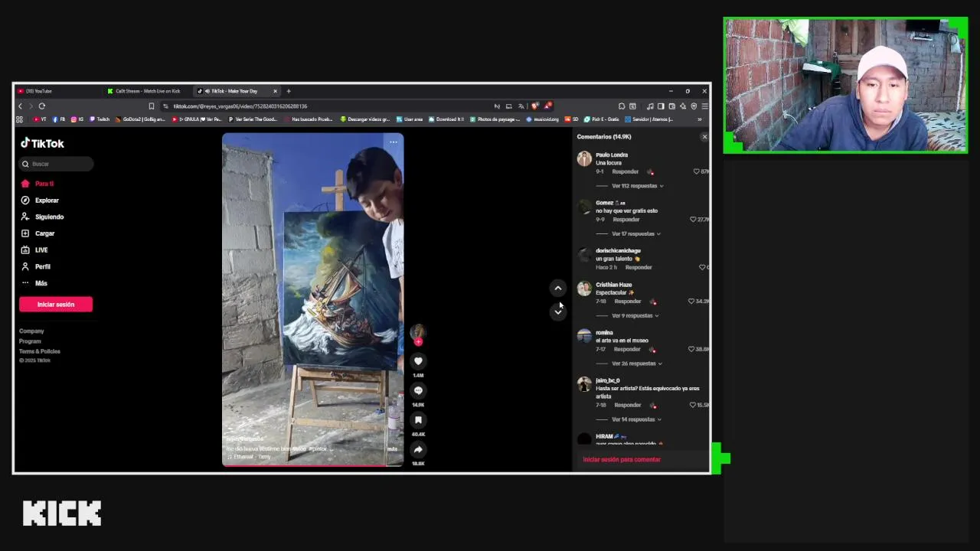Open Company footer link
980x551 pixels.
click(x=31, y=331)
